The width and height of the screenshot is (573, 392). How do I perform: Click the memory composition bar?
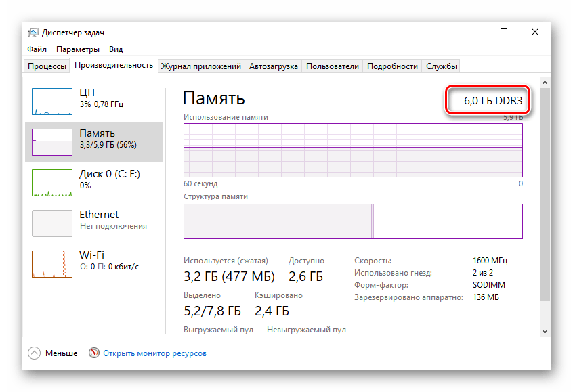coord(352,221)
